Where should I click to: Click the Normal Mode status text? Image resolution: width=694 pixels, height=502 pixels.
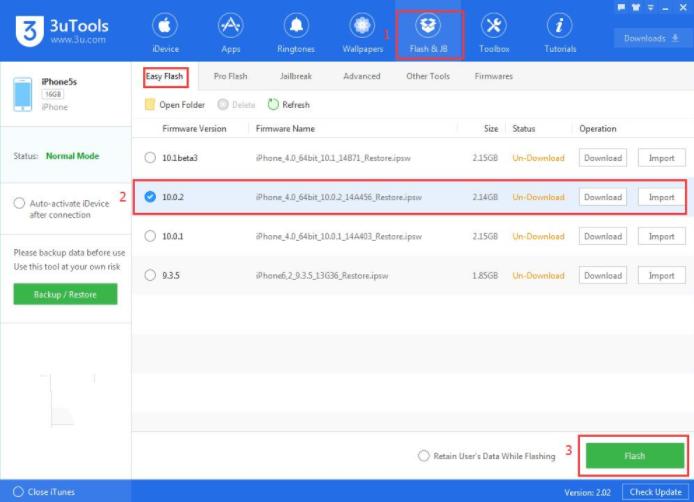[x=73, y=156]
